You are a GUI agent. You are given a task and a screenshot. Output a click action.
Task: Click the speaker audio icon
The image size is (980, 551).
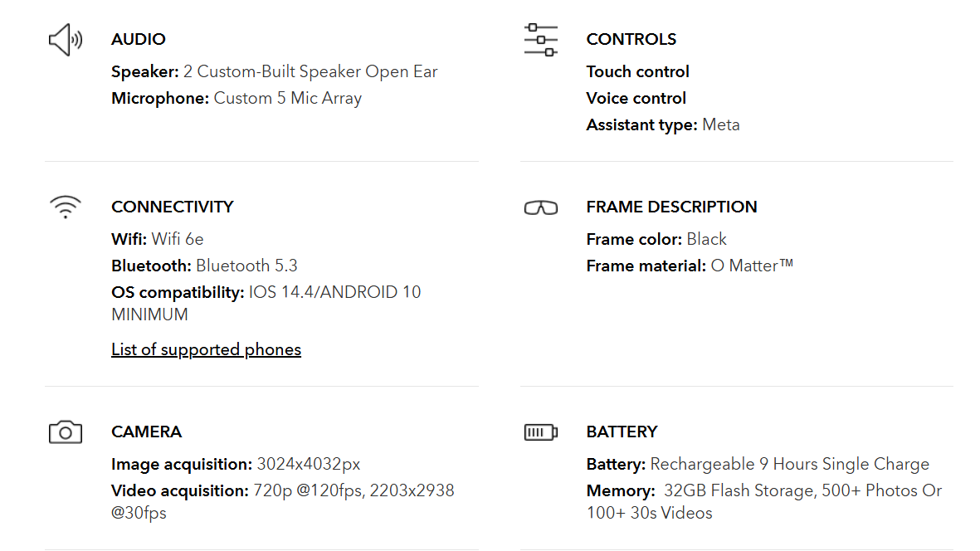tap(66, 40)
